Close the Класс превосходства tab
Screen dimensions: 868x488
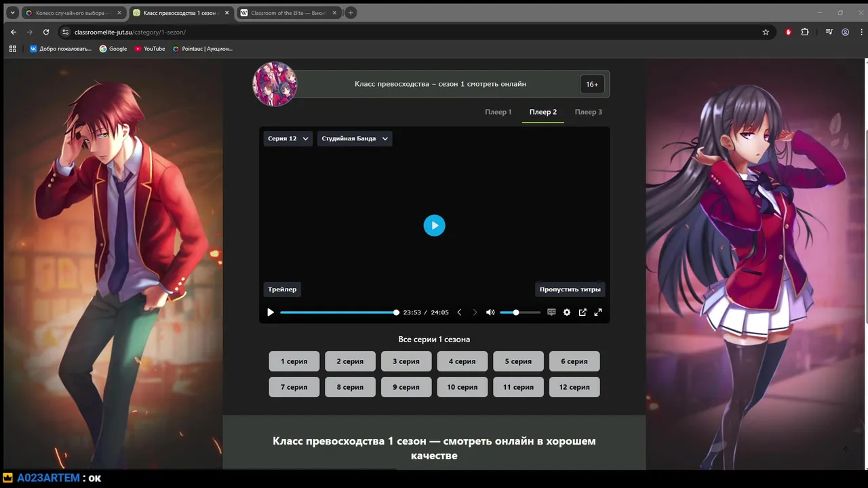pyautogui.click(x=226, y=13)
